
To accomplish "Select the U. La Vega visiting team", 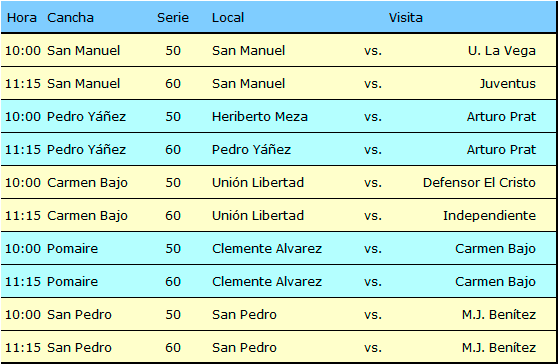I will click(x=502, y=51).
